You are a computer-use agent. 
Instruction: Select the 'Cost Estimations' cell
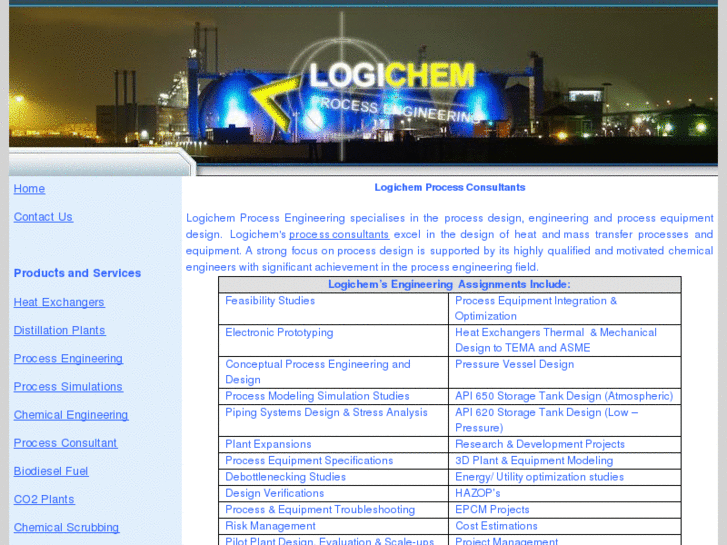[x=565, y=526]
